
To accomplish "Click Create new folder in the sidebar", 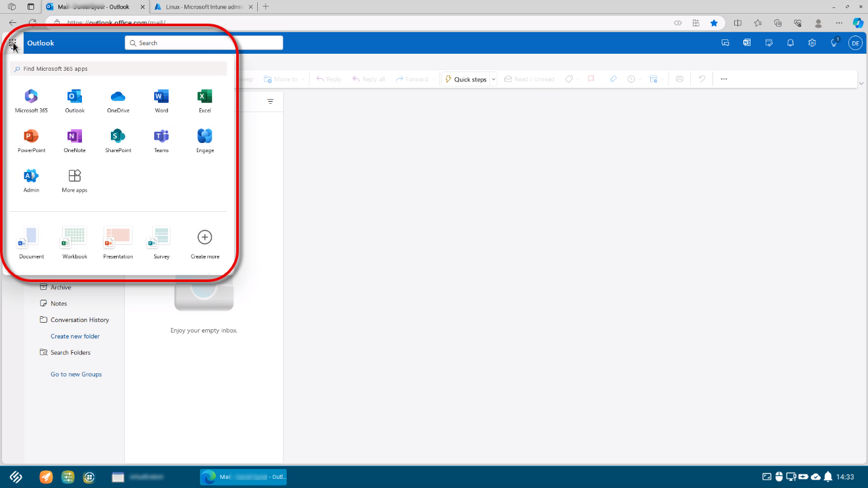I will coord(74,336).
